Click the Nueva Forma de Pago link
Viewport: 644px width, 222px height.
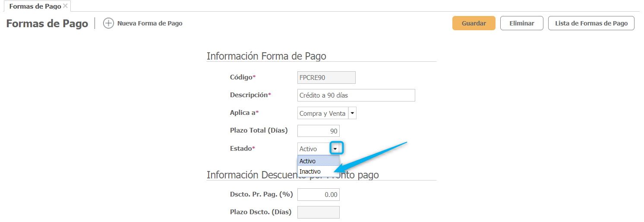pos(150,23)
